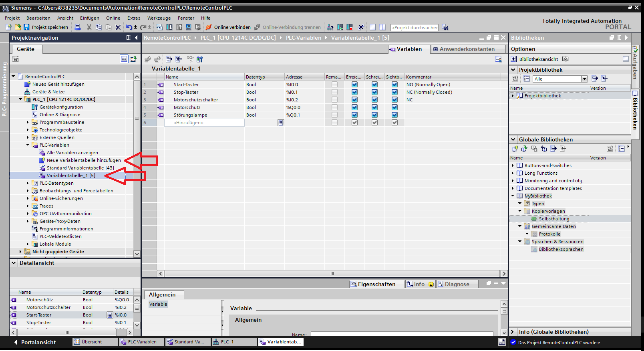Collapse the PLC-Variablen tree node
Viewport: 644px width, 351px height.
click(28, 145)
